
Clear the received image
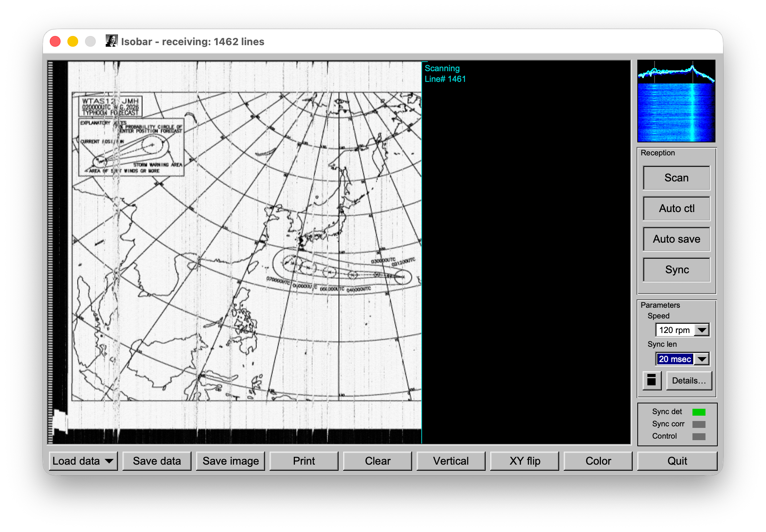tap(378, 461)
